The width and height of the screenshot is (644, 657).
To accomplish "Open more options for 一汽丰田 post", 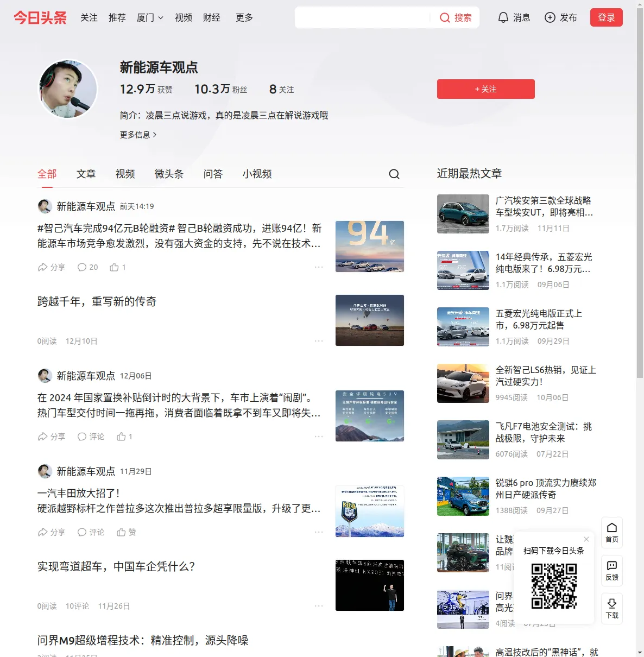I will [x=319, y=532].
